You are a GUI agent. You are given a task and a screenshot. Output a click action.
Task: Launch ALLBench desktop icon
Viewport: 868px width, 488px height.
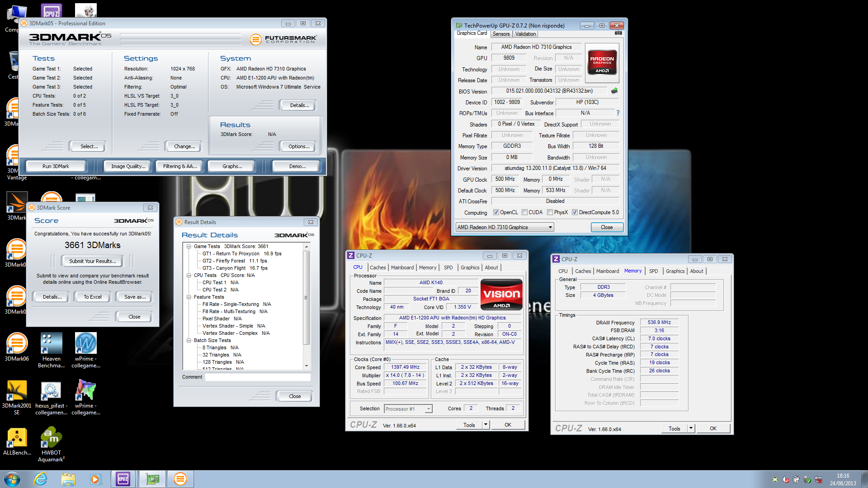[x=17, y=441]
